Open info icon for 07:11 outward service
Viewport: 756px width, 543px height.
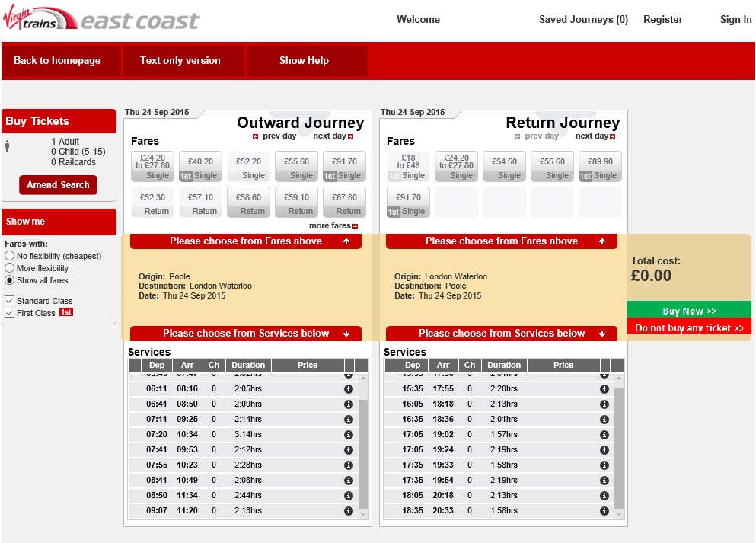coord(349,420)
